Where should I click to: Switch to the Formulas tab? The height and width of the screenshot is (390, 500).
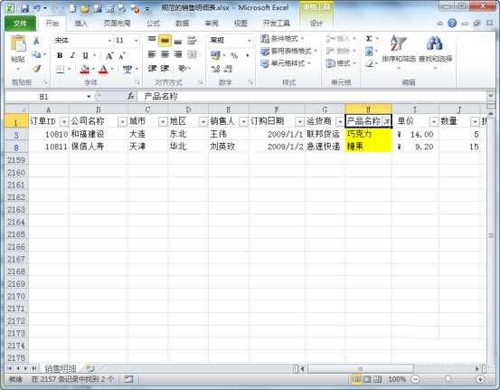pos(153,23)
